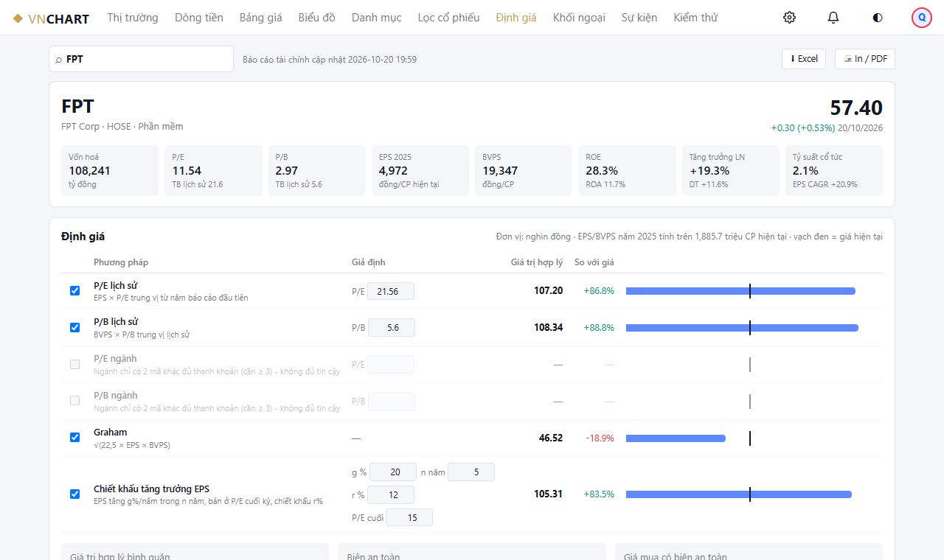Edit the historical P/B assumption 5.6
This screenshot has height=560, width=944.
point(392,328)
